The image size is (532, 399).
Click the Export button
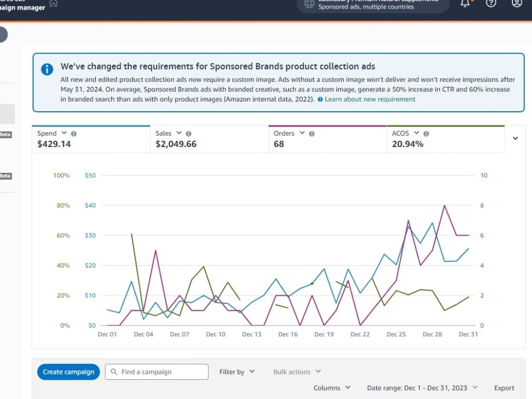[x=504, y=388]
